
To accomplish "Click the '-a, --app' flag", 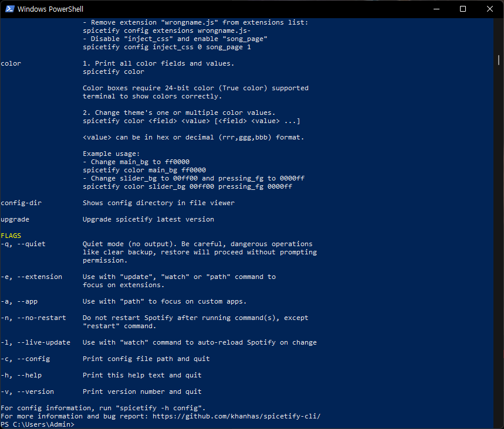I will coord(19,301).
